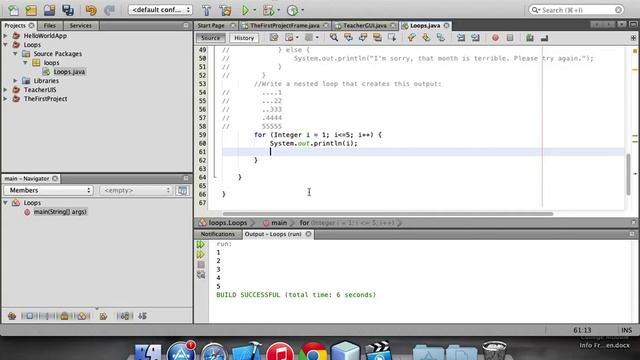
Task: Click Stop Macro Recording icon
Action: tap(510, 38)
